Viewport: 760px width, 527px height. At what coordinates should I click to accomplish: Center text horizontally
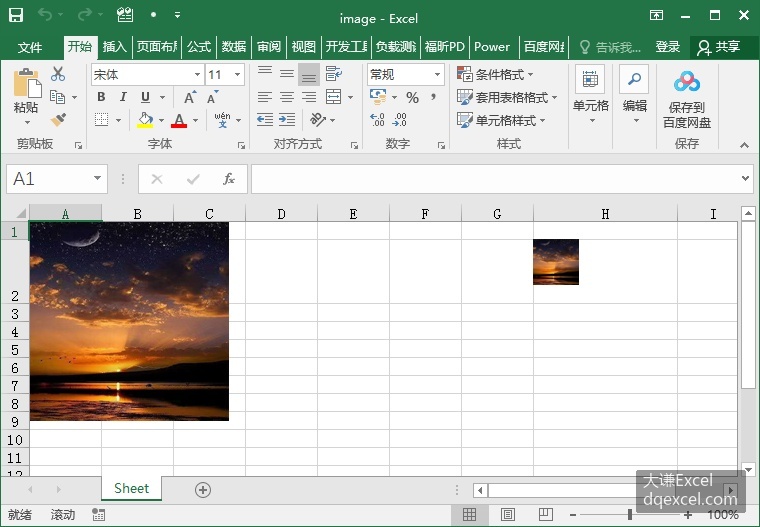287,97
